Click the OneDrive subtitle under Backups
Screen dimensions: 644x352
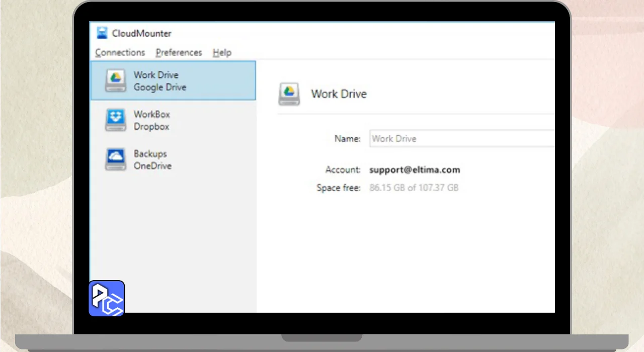coord(152,166)
